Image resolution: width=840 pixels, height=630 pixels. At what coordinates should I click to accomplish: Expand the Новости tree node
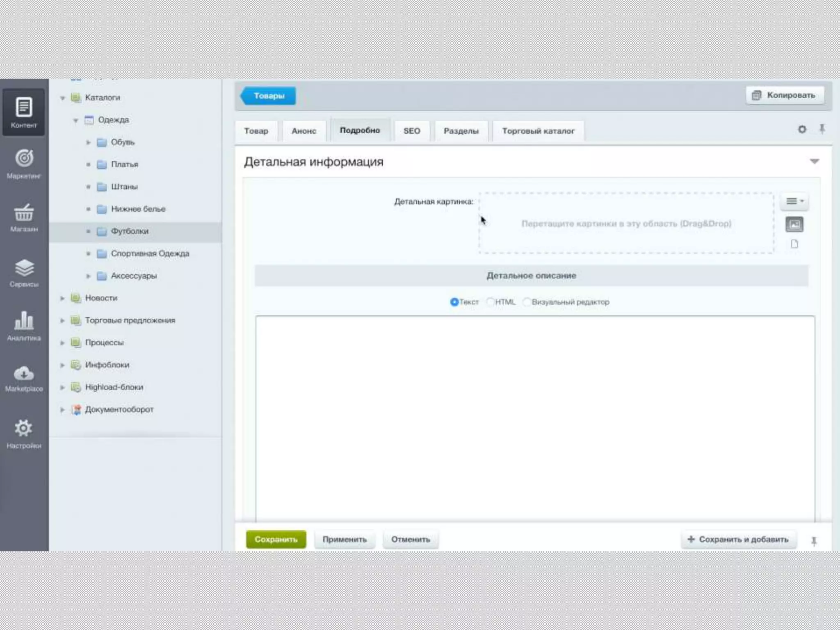(x=62, y=298)
